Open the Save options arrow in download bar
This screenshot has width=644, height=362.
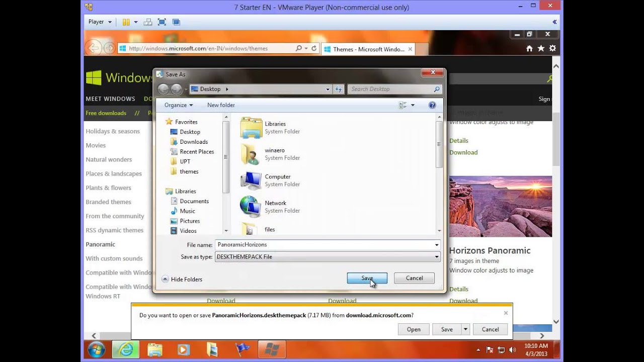tap(465, 329)
